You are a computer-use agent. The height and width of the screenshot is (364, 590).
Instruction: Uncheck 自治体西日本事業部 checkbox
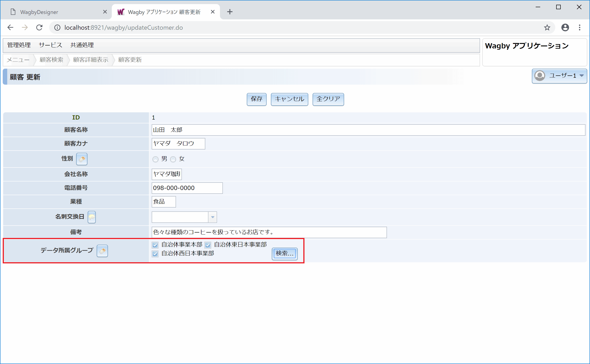[x=155, y=254]
